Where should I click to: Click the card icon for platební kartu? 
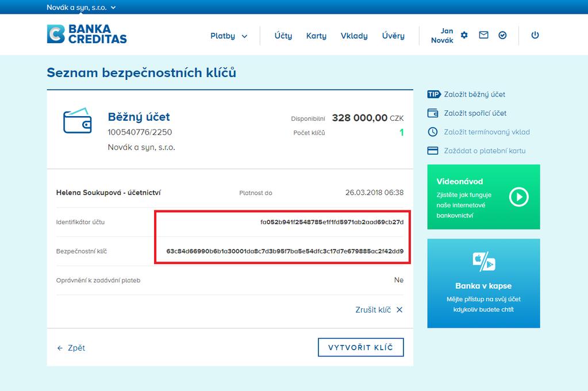(x=433, y=151)
